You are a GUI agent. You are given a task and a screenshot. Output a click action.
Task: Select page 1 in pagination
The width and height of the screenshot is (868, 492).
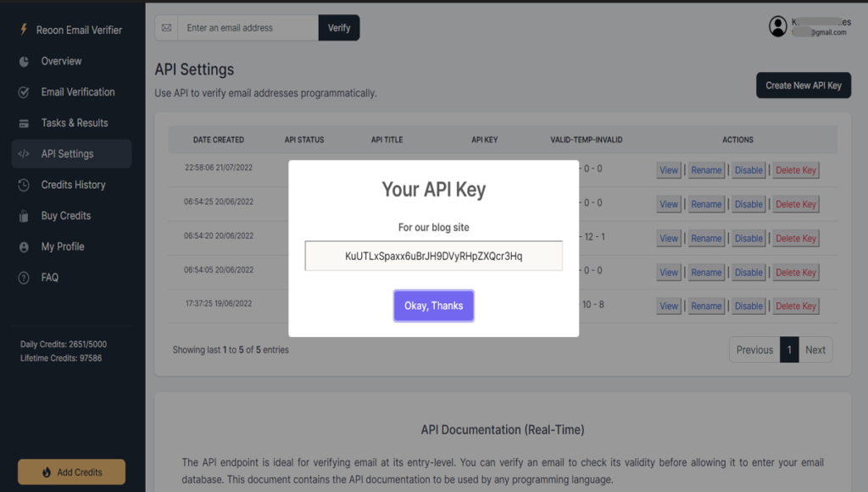(789, 349)
